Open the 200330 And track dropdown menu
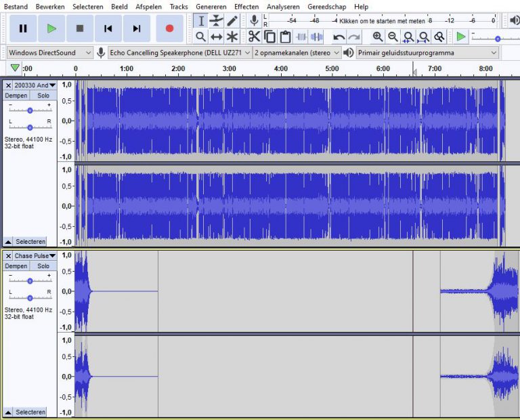The height and width of the screenshot is (420, 520). click(x=35, y=85)
